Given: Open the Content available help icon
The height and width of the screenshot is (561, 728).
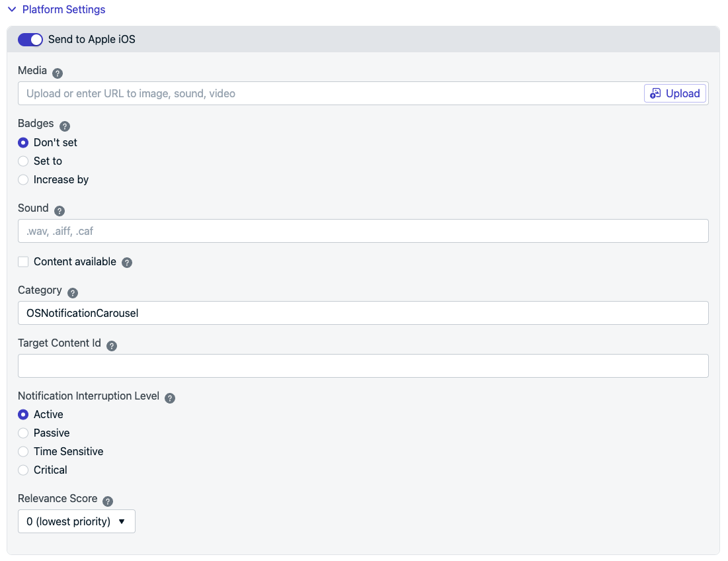Looking at the screenshot, I should tap(127, 263).
